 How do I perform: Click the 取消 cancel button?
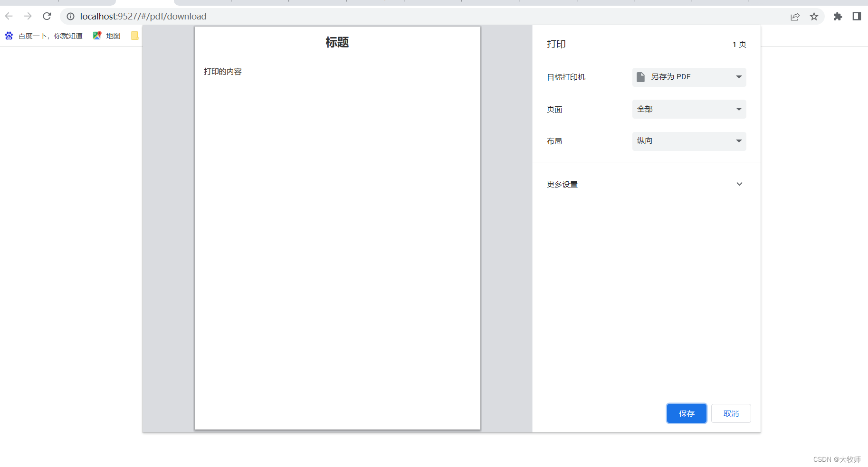[x=731, y=413]
